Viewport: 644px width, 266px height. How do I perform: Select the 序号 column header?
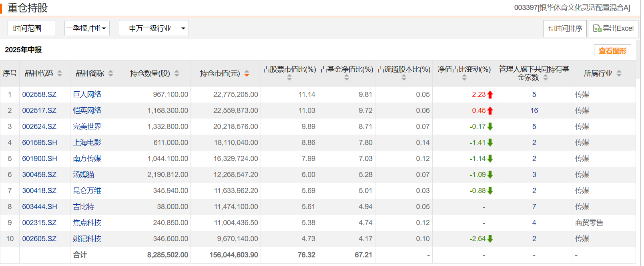coord(10,73)
